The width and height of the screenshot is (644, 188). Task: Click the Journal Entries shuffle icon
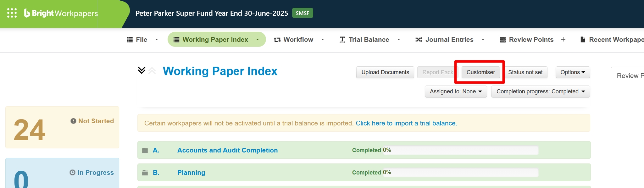(x=419, y=40)
